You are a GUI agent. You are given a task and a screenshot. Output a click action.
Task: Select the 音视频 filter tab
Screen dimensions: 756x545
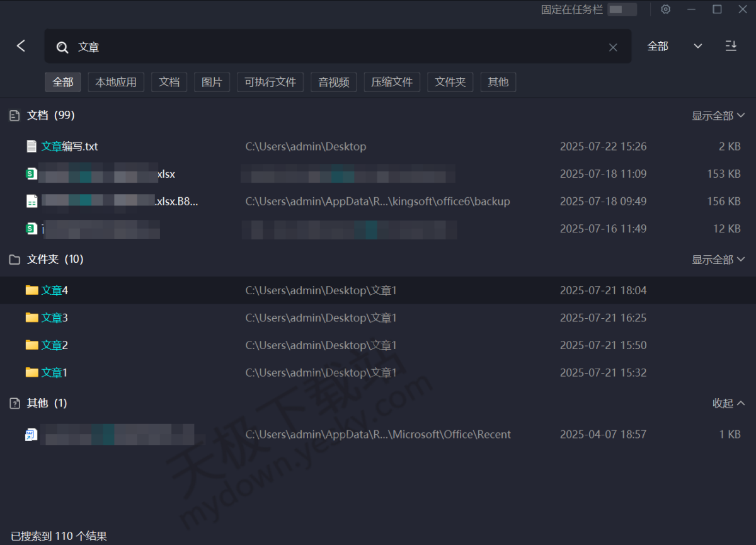(333, 82)
